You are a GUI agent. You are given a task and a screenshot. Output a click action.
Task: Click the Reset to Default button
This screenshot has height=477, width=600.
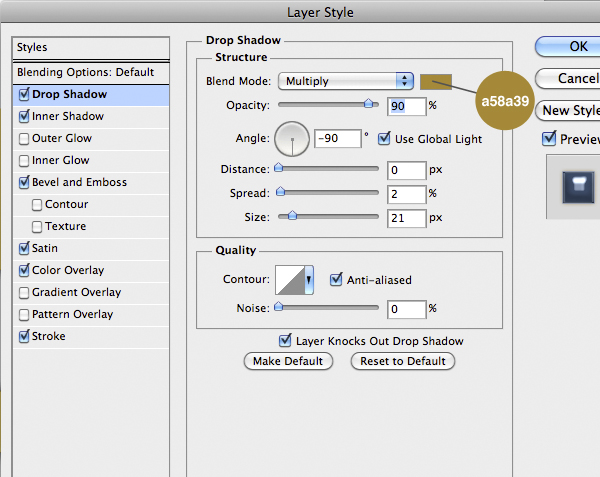coord(403,361)
